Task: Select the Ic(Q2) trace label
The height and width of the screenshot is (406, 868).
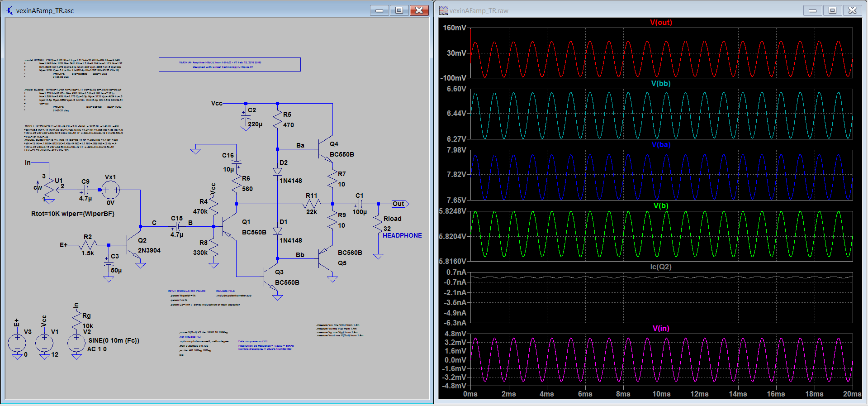Action: click(660, 267)
